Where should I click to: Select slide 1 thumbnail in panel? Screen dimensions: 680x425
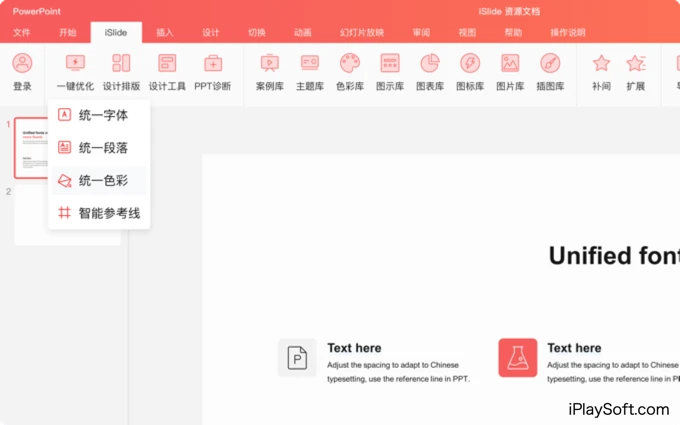click(31, 148)
